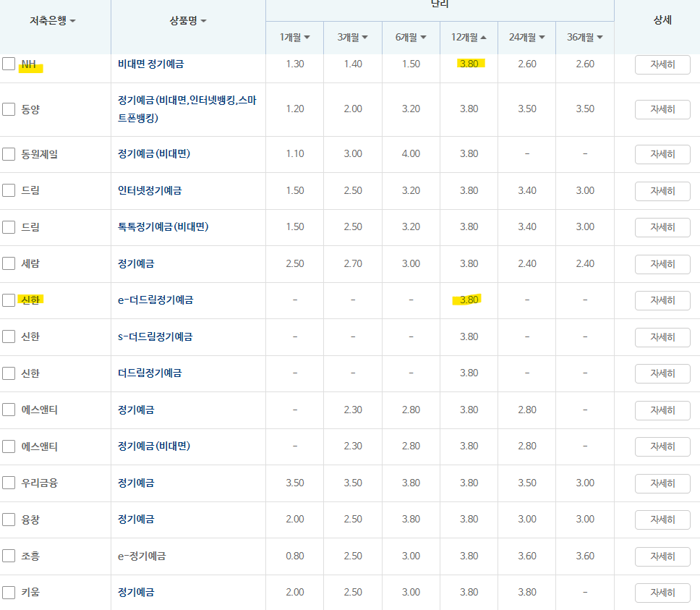The height and width of the screenshot is (610, 700).
Task: Sort by 3개월 rate column
Action: pyautogui.click(x=353, y=37)
